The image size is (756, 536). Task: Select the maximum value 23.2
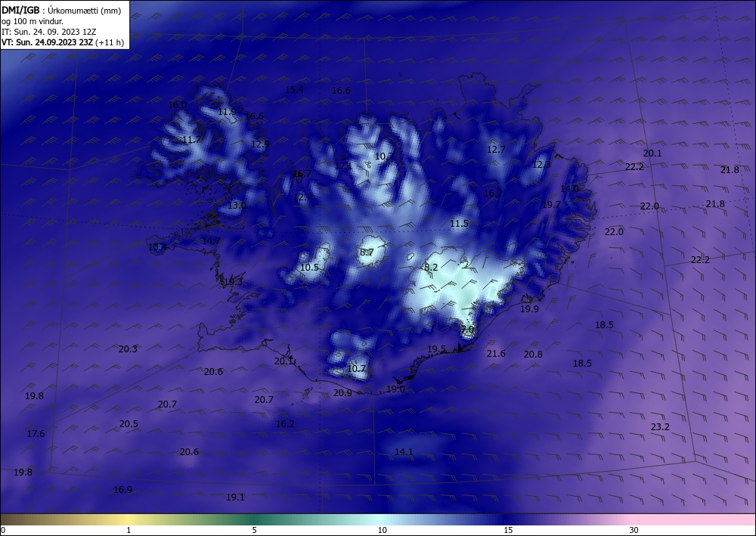click(x=660, y=427)
